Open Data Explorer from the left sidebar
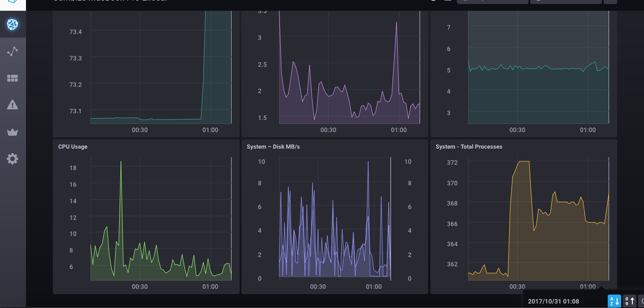 pos(13,51)
